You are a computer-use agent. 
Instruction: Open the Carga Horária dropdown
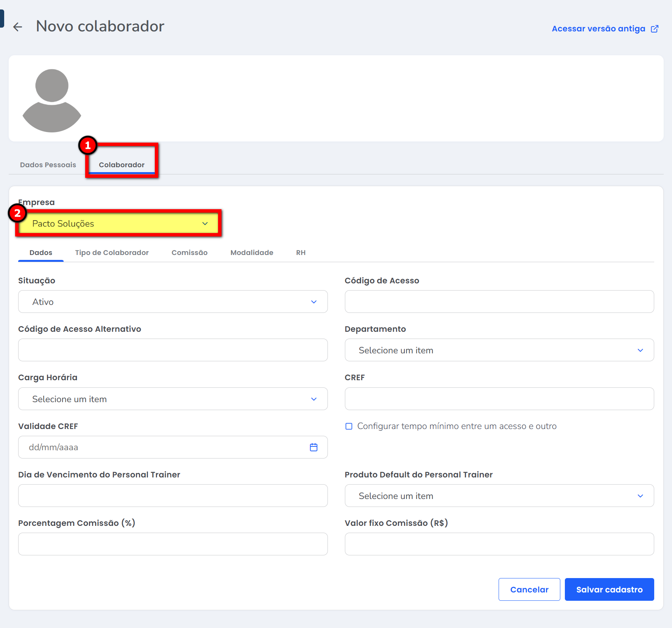173,399
